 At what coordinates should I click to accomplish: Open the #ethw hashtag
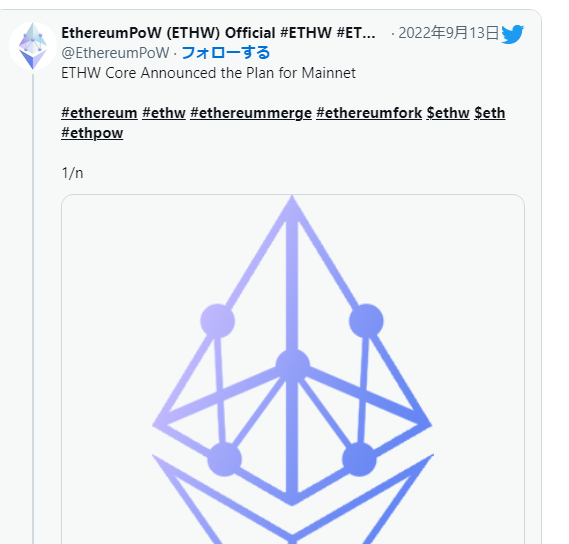[164, 113]
